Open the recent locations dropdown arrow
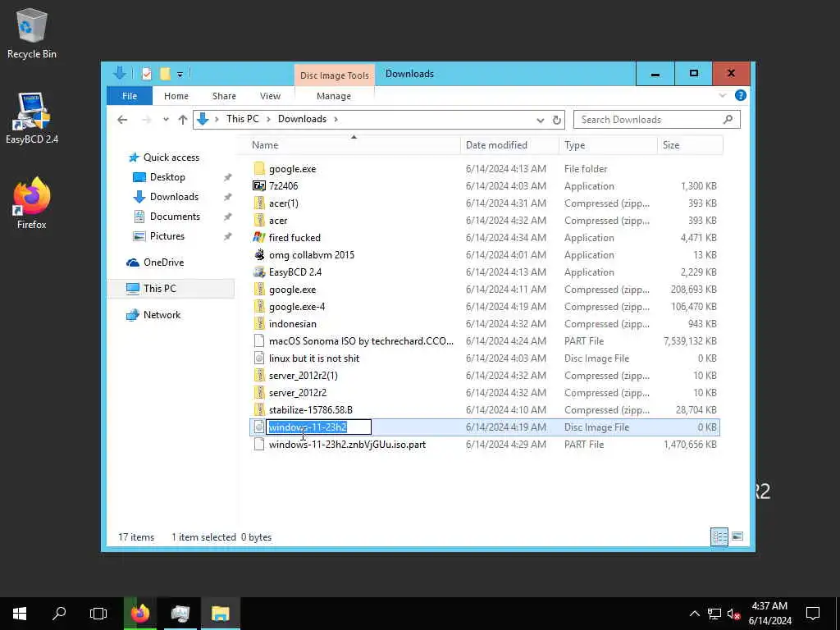This screenshot has width=840, height=630. pyautogui.click(x=166, y=120)
